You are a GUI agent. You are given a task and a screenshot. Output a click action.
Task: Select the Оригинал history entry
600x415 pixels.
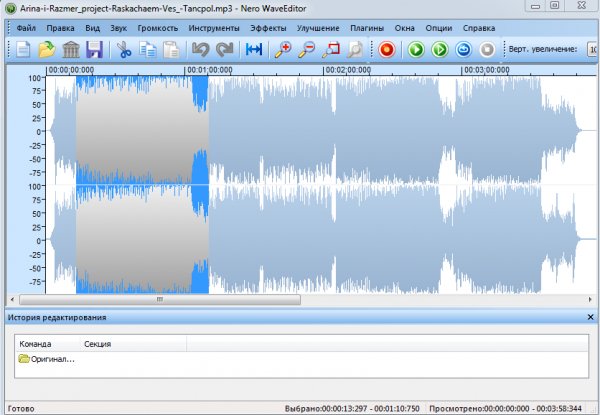coord(47,359)
